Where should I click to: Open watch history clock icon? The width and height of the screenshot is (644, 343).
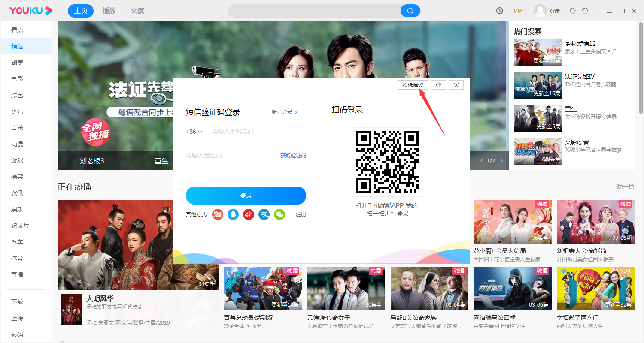499,10
